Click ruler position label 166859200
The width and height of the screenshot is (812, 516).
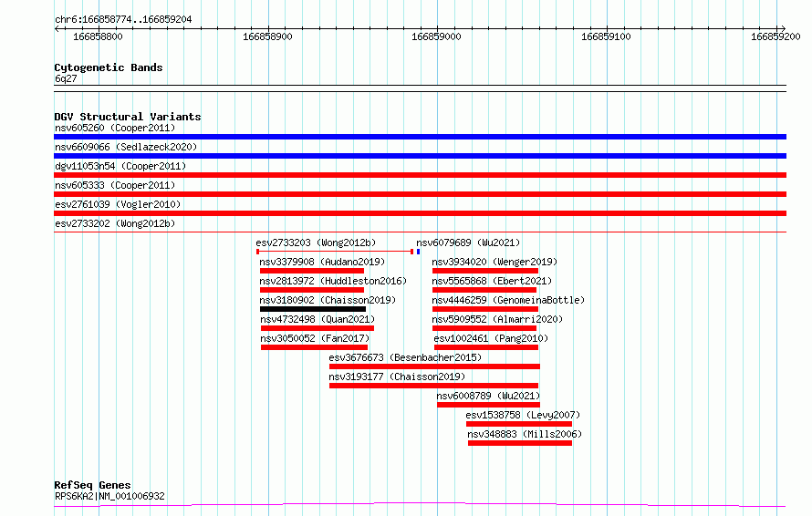pyautogui.click(x=776, y=36)
